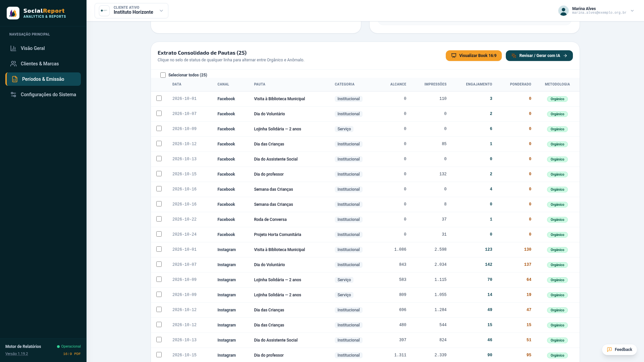Click the Configurações do Sistema sliders icon
This screenshot has height=362, width=644.
point(13,95)
